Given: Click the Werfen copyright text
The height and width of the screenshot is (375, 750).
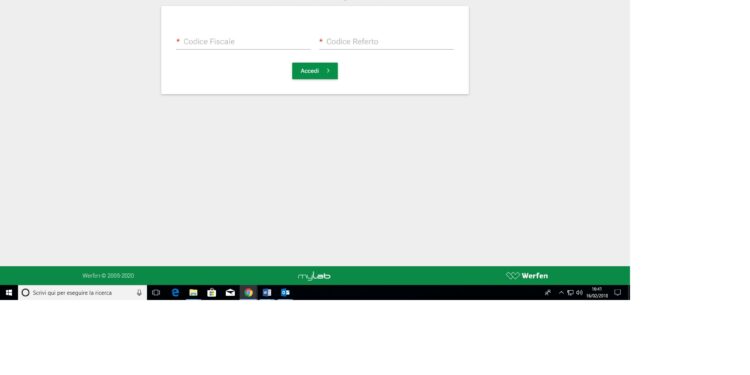Looking at the screenshot, I should 108,276.
